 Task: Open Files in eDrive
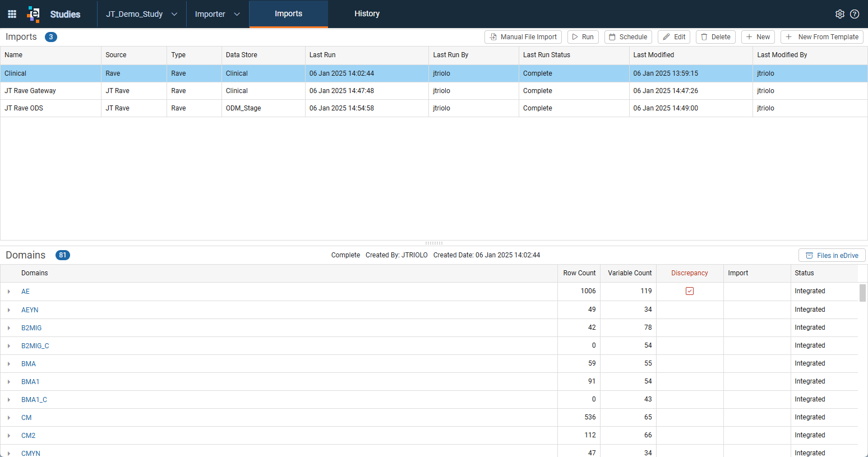[832, 256]
